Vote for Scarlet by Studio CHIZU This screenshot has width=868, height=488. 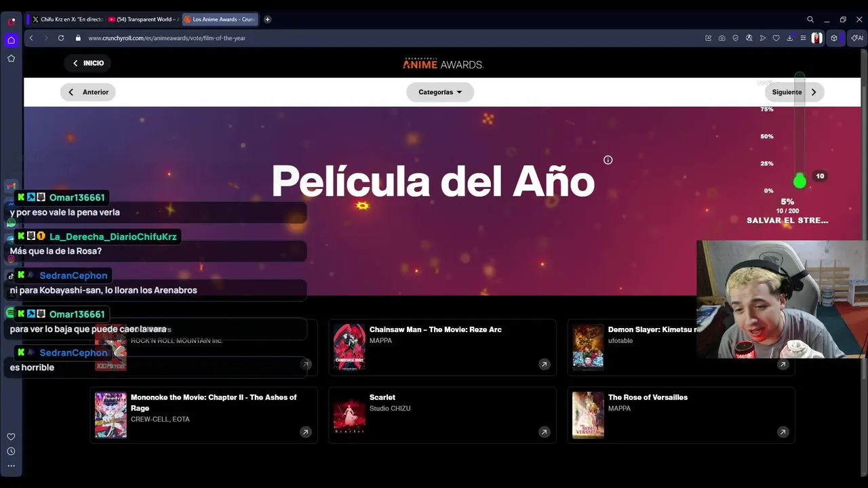click(x=442, y=415)
